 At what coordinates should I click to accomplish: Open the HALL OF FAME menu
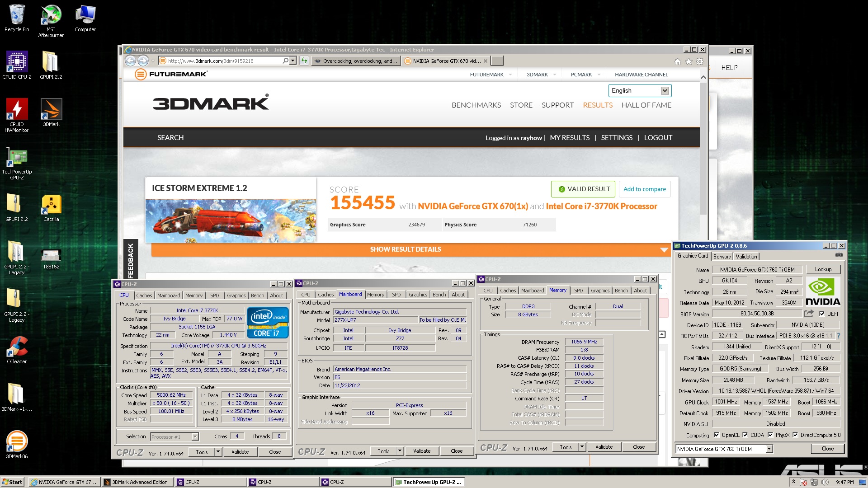[646, 105]
